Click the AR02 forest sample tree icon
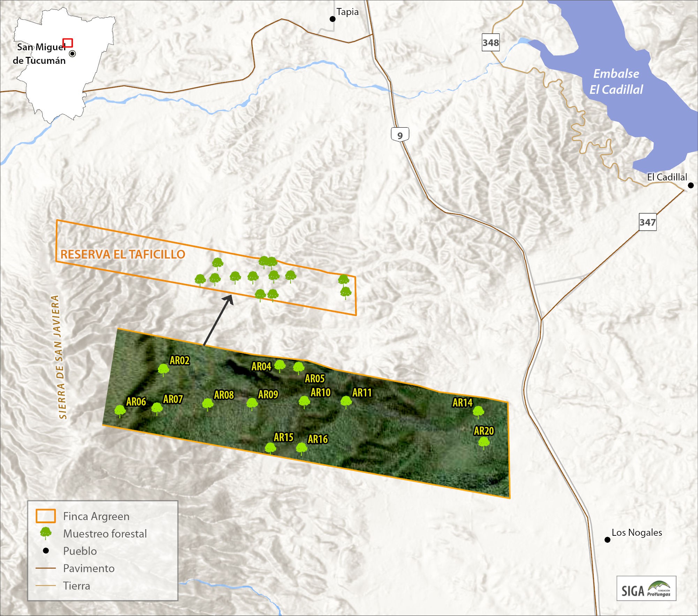Image resolution: width=698 pixels, height=616 pixels. 163,369
